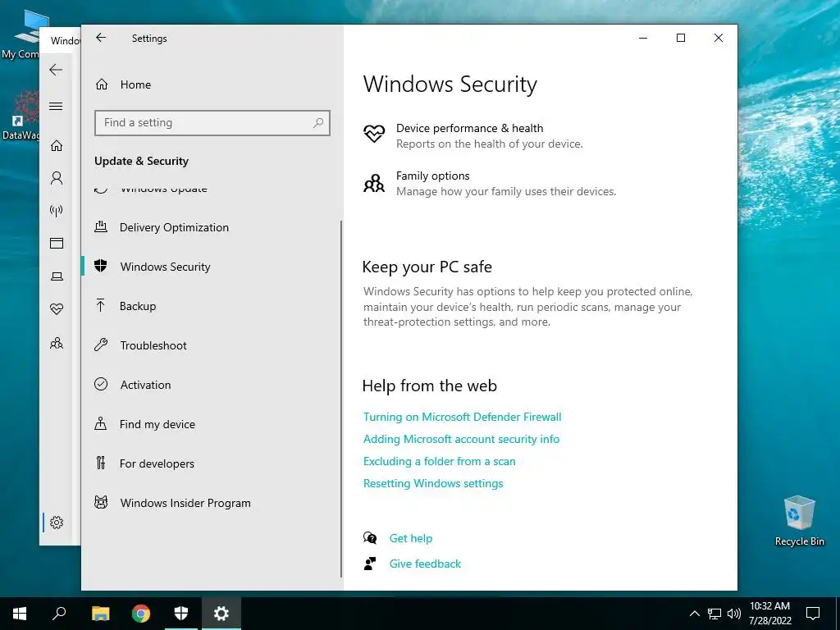Open Device health heart icon in background window

[57, 308]
